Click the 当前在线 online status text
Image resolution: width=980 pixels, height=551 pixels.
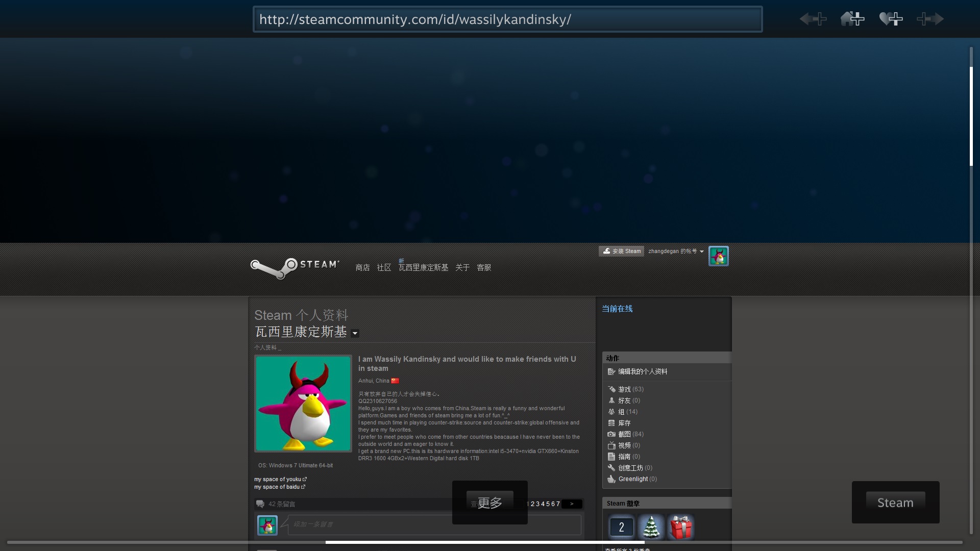pyautogui.click(x=617, y=309)
